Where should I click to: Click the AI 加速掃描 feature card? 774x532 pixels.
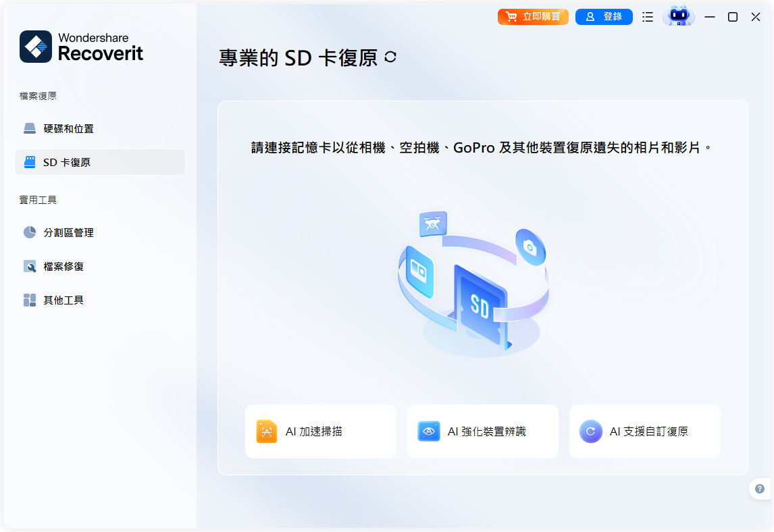pos(321,431)
